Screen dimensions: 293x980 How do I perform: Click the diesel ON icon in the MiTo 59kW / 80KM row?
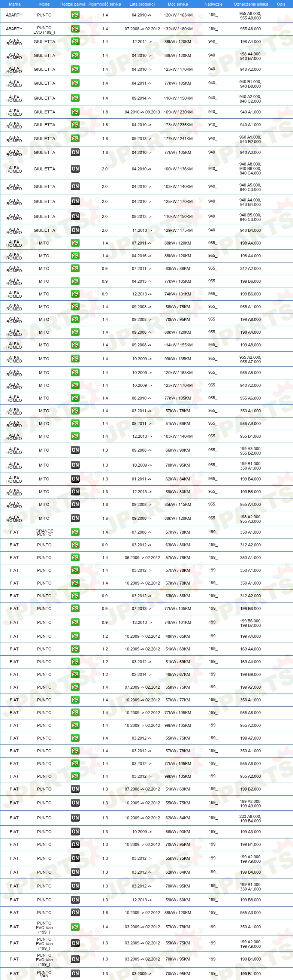(x=75, y=492)
